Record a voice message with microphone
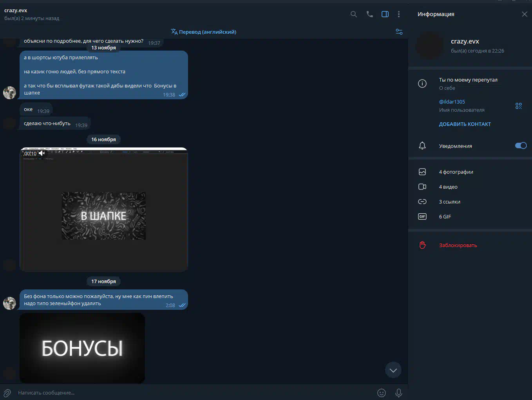Screen dimensions: 532x400 pyautogui.click(x=399, y=393)
